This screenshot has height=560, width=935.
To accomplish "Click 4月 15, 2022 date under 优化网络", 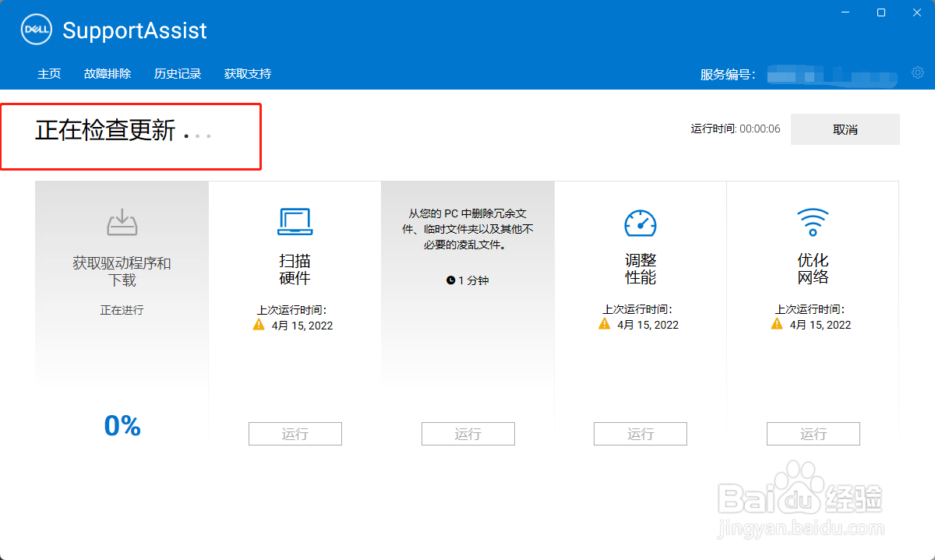I will click(x=820, y=326).
